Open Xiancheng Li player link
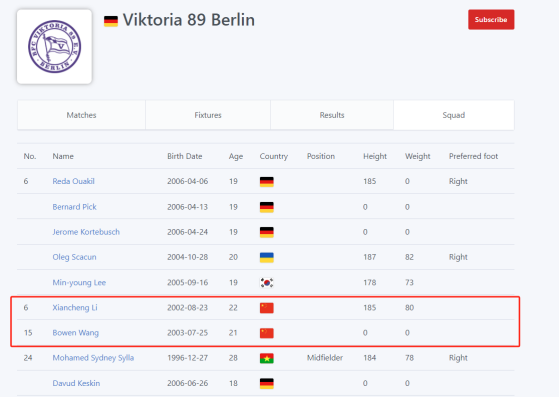The image size is (560, 397). click(75, 308)
